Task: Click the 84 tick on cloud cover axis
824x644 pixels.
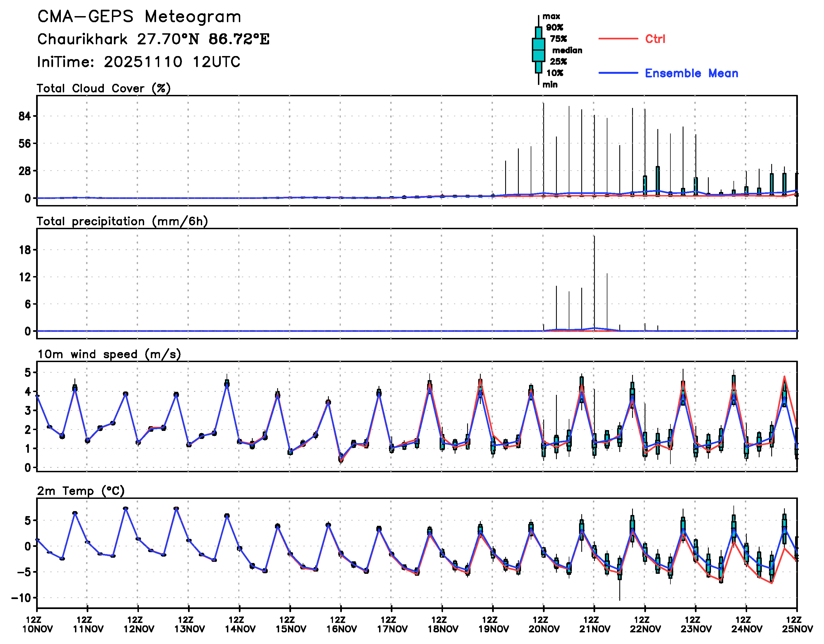Action: coord(24,117)
